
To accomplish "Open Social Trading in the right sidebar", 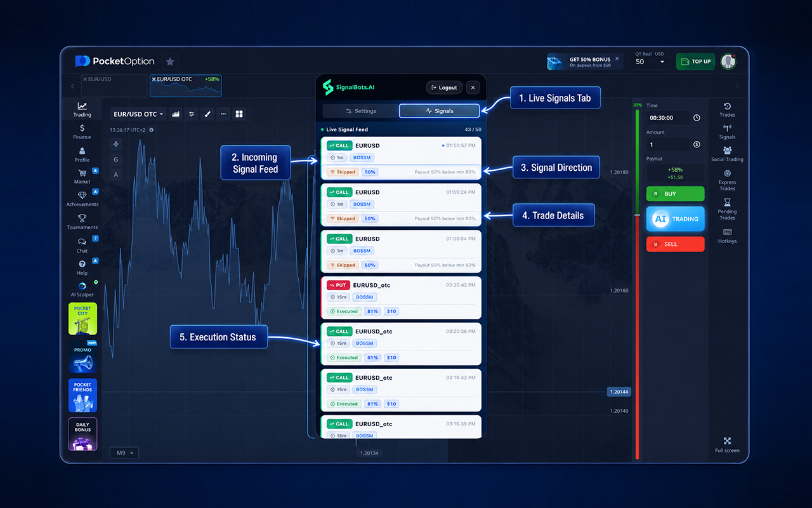I will pos(727,154).
